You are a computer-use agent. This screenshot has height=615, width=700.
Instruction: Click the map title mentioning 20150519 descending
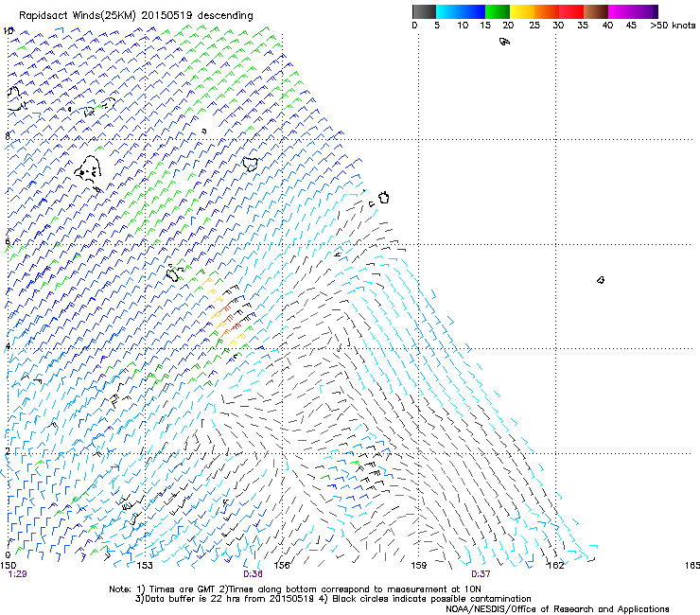pyautogui.click(x=135, y=16)
